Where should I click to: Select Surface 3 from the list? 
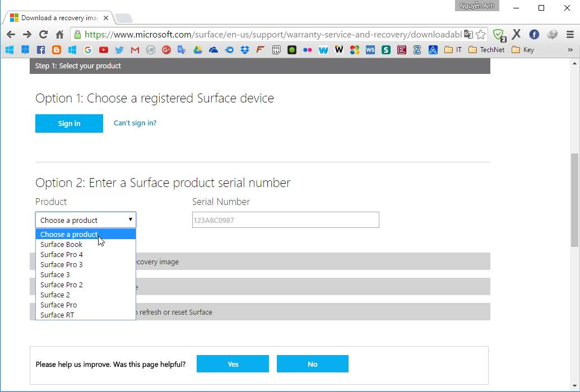(86, 274)
